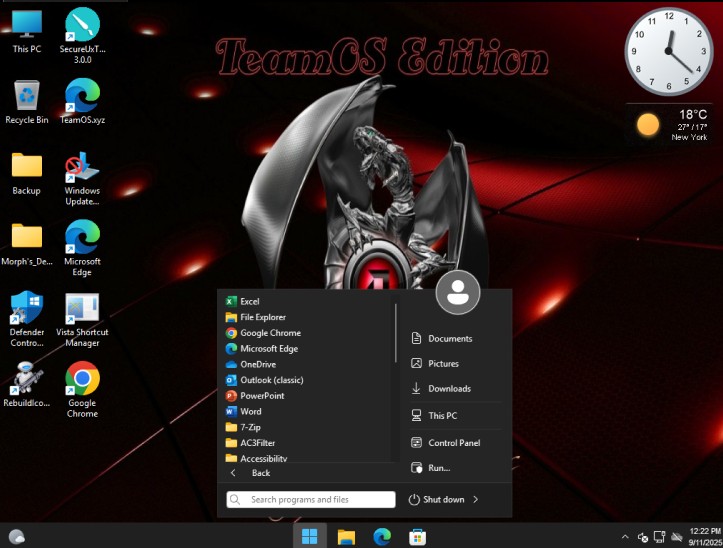Open This PC desktop icon
Screen dimensions: 723x548
point(27,31)
